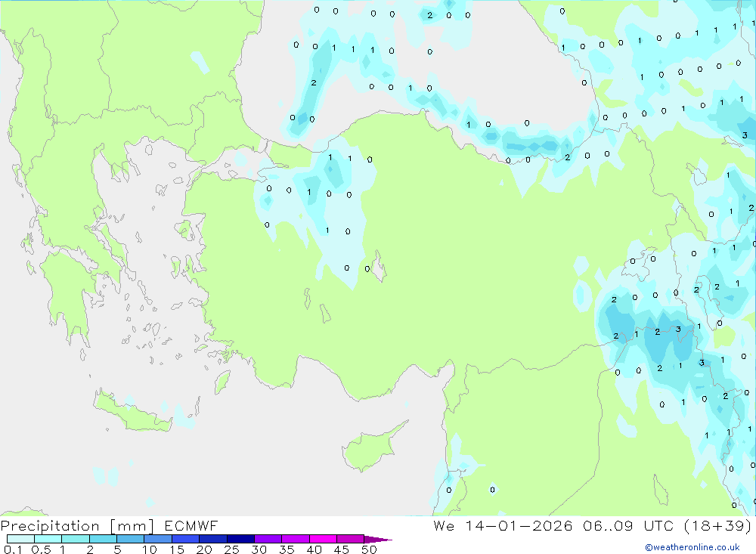This screenshot has width=756, height=554.
Task: Click the '10' legend scale label
Action: click(x=150, y=549)
